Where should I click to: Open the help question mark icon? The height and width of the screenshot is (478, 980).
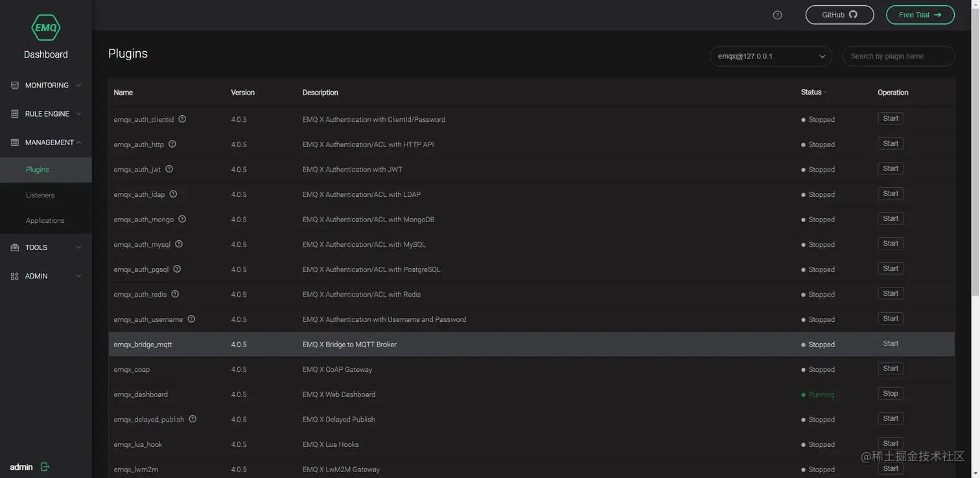pos(778,15)
